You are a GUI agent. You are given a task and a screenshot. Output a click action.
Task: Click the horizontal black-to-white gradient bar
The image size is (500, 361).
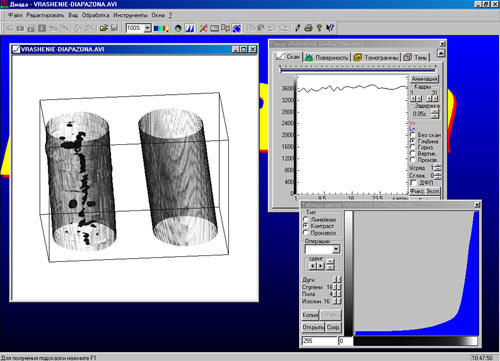click(x=415, y=341)
